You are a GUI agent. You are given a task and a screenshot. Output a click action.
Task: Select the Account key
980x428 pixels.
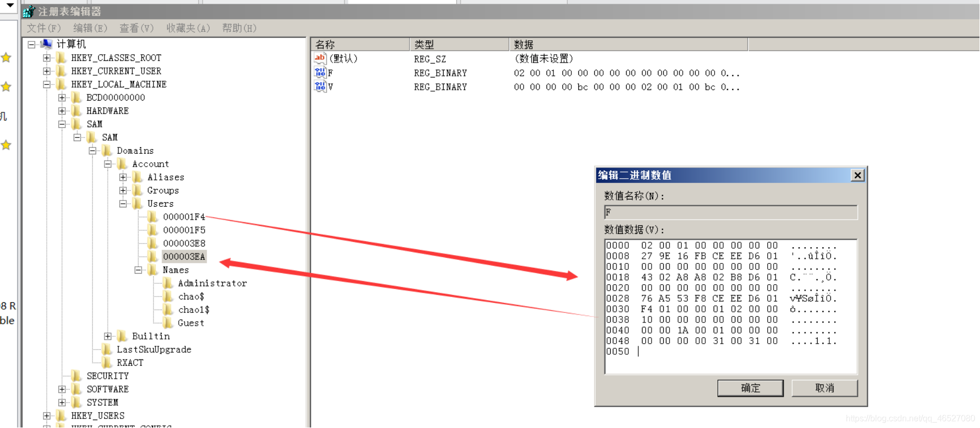coord(151,164)
